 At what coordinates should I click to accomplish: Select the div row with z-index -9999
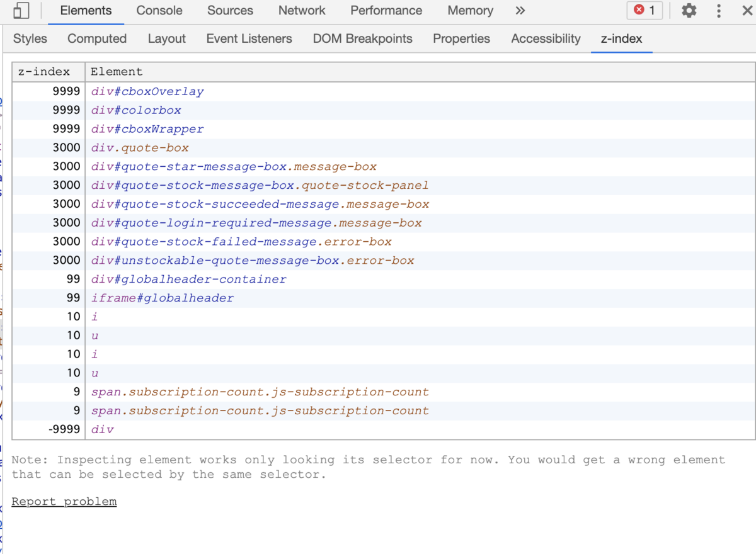(384, 430)
